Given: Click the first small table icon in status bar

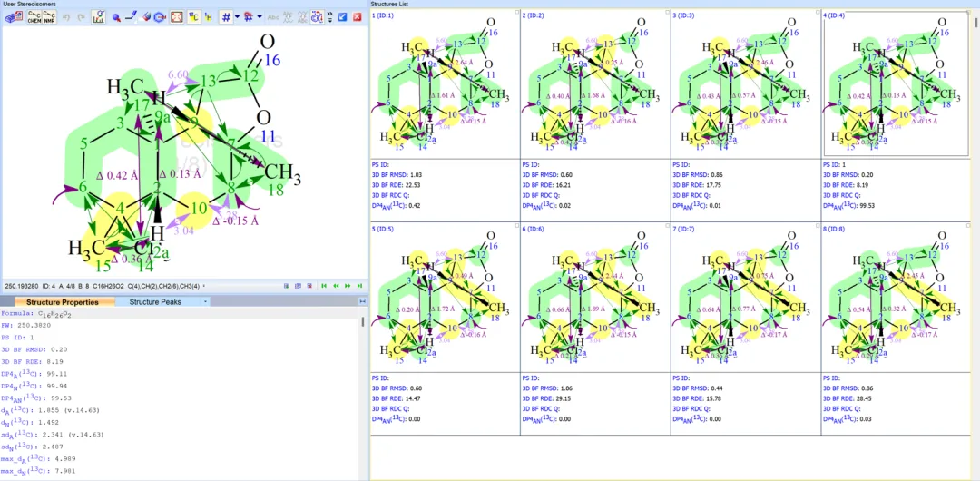Looking at the screenshot, I should (x=286, y=286).
